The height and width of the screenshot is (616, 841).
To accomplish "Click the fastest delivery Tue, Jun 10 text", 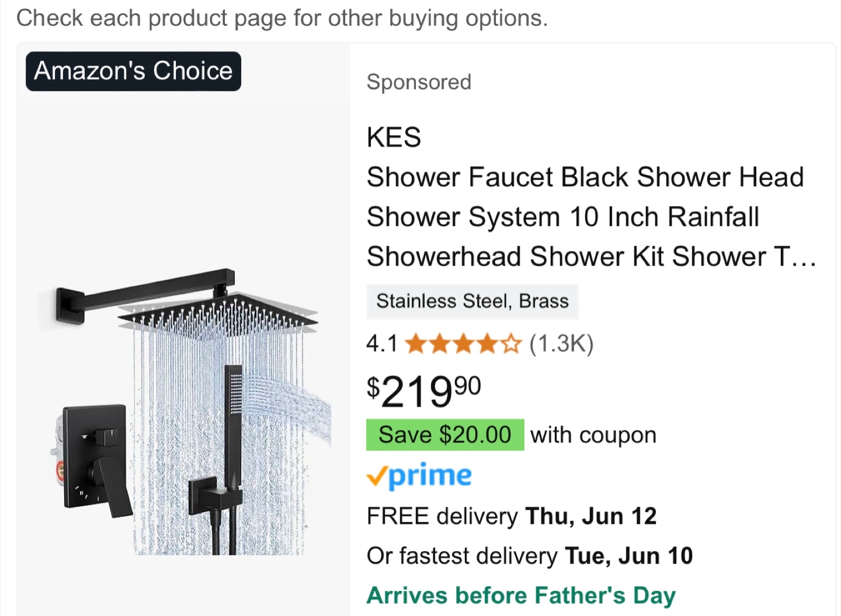I will (529, 556).
